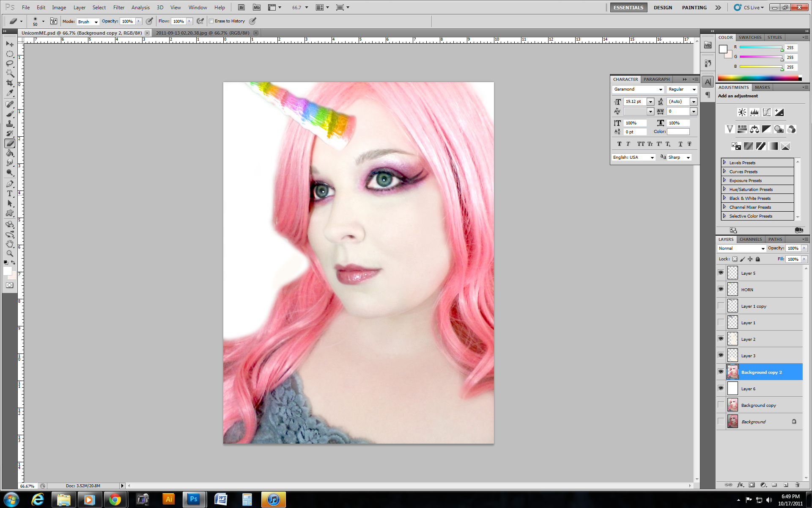Show the Background copy layer
This screenshot has height=508, width=812.
click(x=721, y=405)
